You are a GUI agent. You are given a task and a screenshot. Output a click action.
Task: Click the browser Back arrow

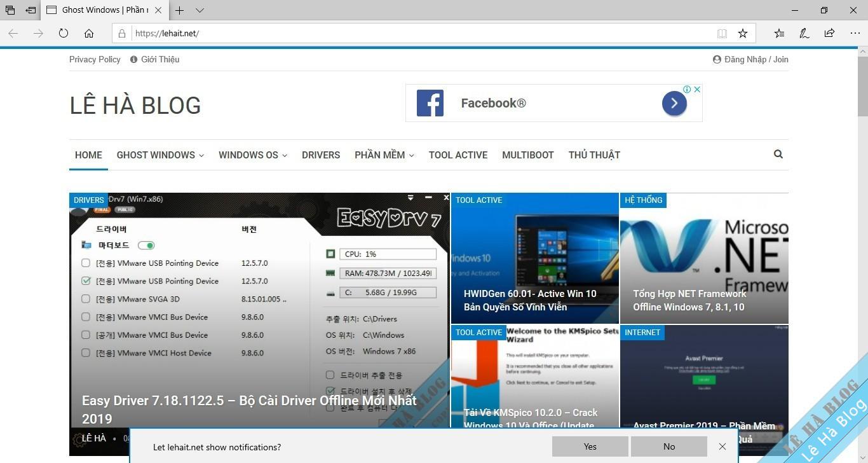[13, 33]
